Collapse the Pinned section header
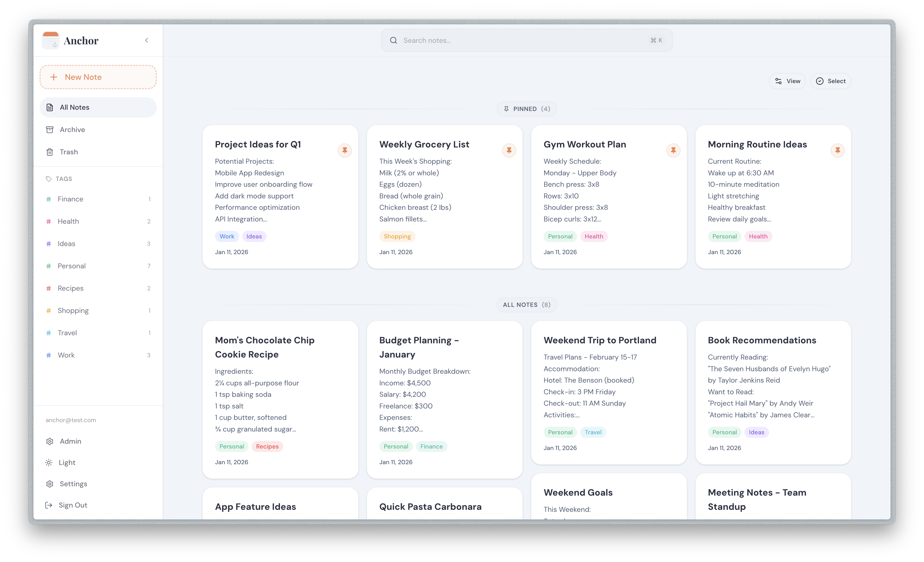 pyautogui.click(x=526, y=109)
